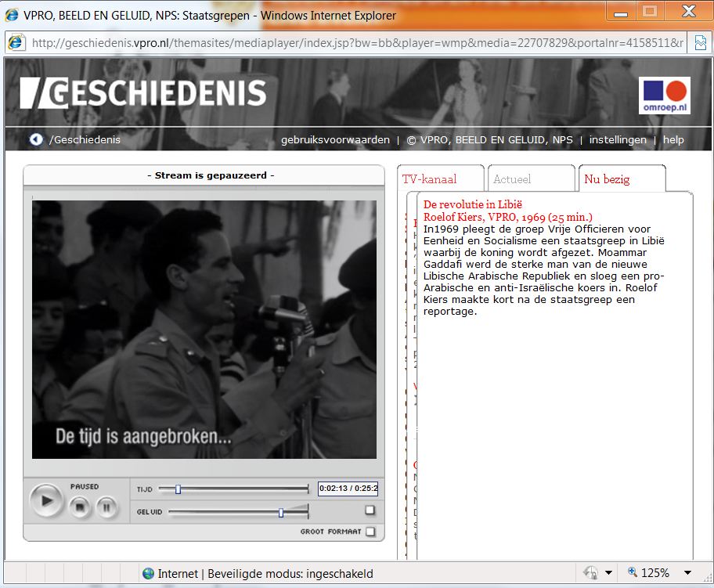Click the Internet zone globe icon in status bar
This screenshot has width=714, height=588.
pos(148,573)
